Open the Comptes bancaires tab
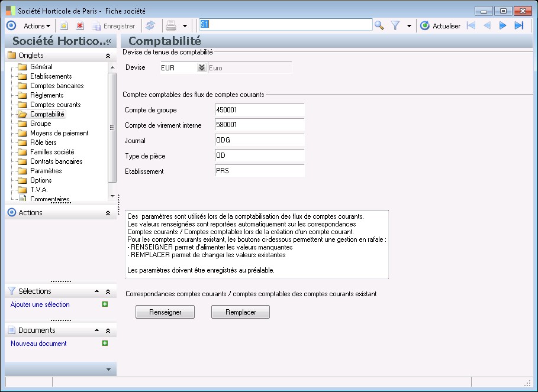 57,86
